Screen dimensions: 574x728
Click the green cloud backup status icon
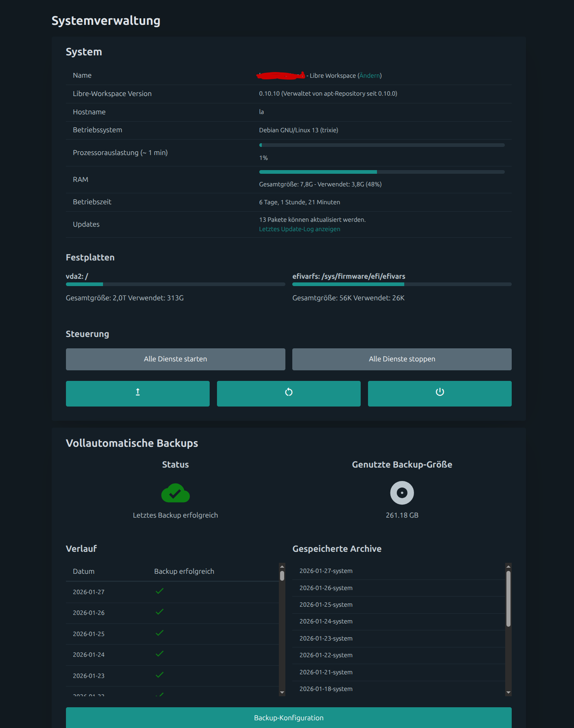[175, 493]
